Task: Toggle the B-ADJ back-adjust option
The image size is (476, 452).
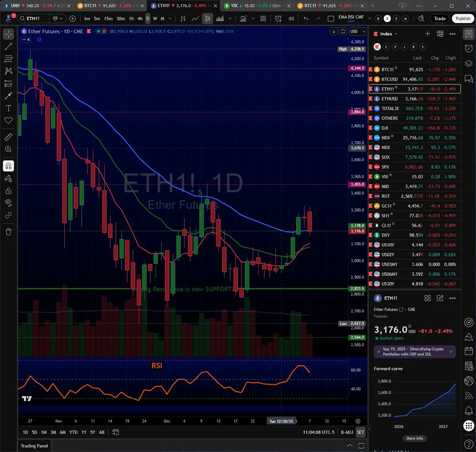Action: (x=347, y=432)
